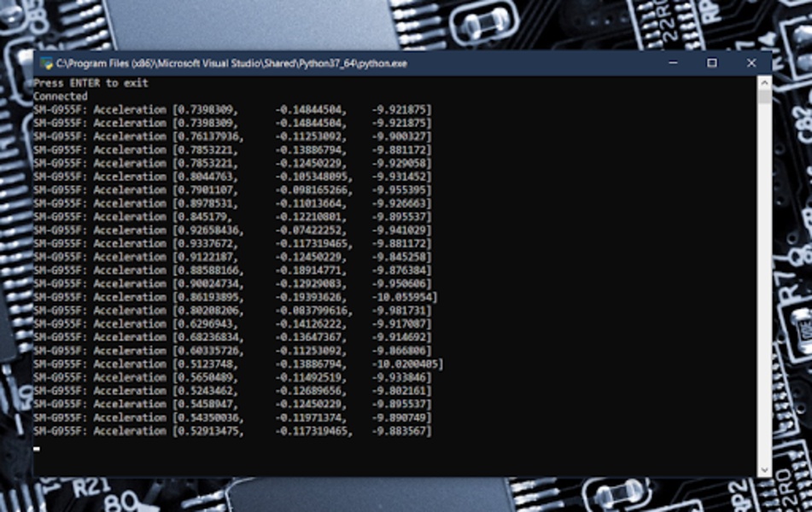Click the acceleration value 0.6296943
This screenshot has height=512, width=812.
(x=206, y=324)
